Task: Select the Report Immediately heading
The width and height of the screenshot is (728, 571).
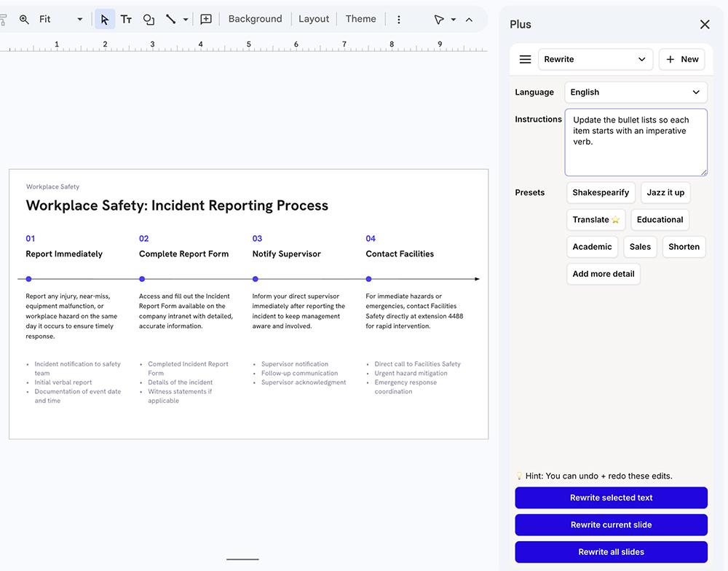Action: (x=64, y=253)
